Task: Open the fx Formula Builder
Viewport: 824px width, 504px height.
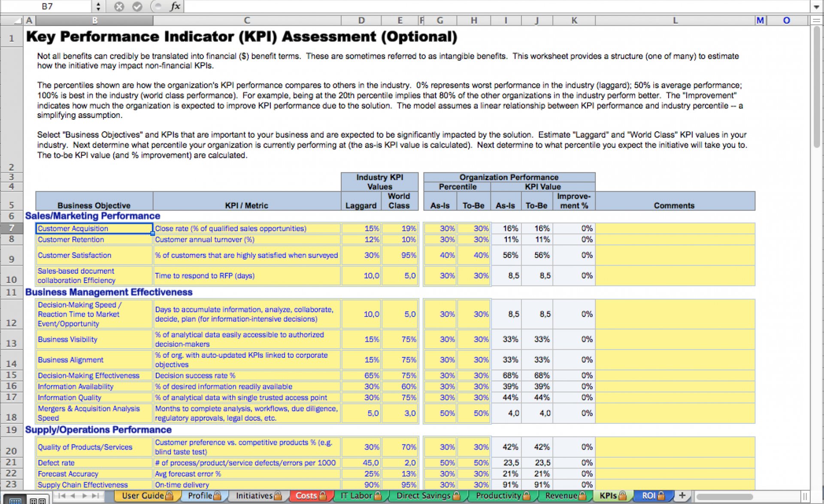Action: (x=175, y=6)
